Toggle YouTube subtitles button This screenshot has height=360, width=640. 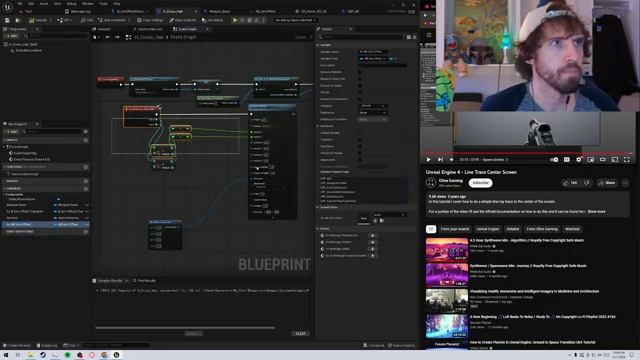(x=567, y=160)
